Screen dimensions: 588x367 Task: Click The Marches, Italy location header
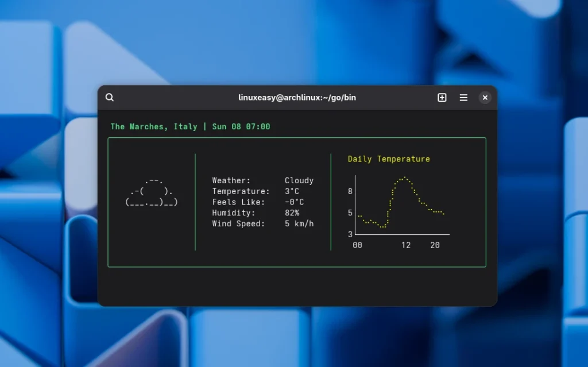coord(153,126)
